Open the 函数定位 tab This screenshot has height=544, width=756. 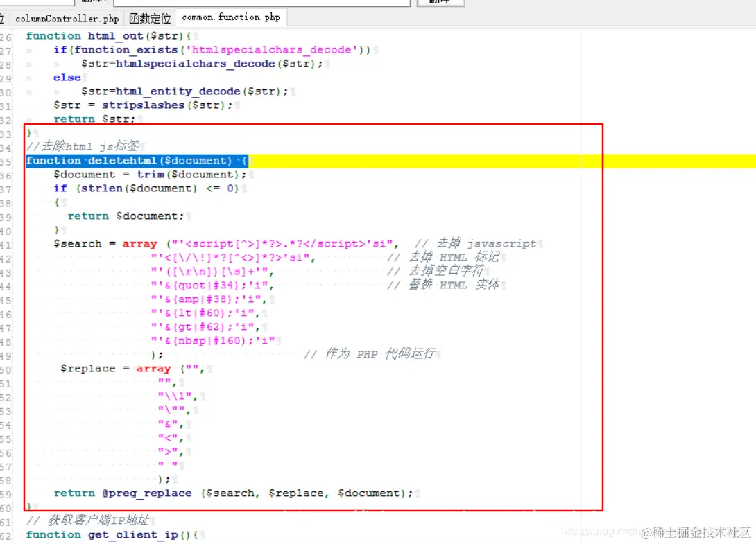pos(150,19)
